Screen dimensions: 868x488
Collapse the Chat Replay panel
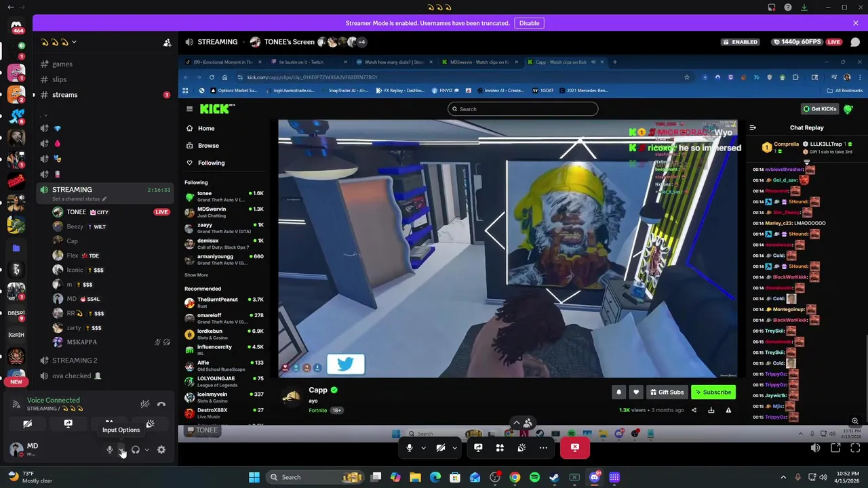[x=753, y=127]
